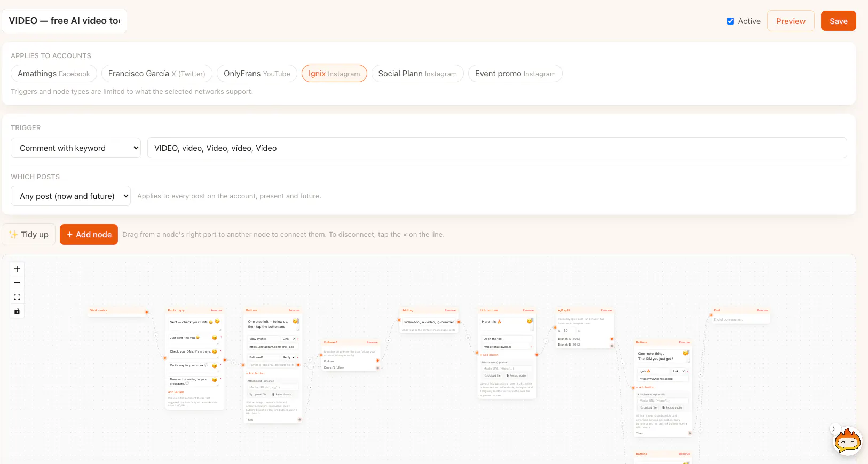
Task: Click the https://www.ignix.social URL field
Action: pos(662,379)
